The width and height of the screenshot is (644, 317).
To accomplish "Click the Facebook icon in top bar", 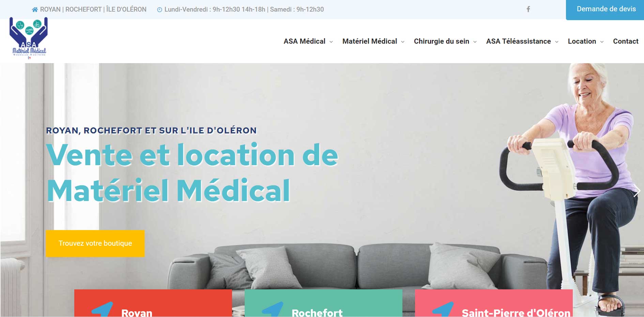I will tap(528, 9).
